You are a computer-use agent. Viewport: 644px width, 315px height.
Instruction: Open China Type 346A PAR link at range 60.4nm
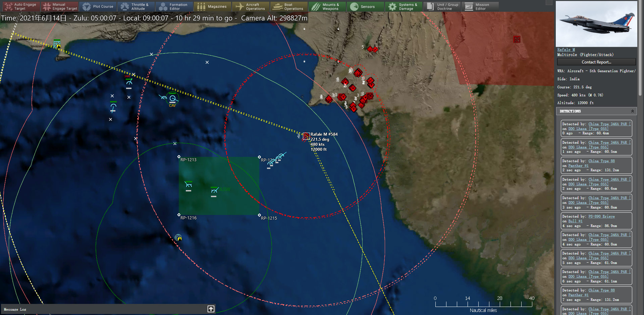point(609,124)
